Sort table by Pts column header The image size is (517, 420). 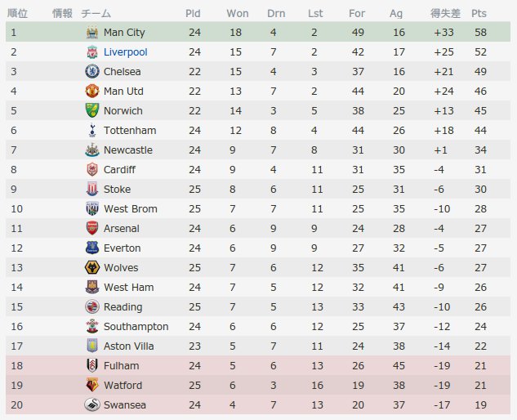click(x=479, y=14)
